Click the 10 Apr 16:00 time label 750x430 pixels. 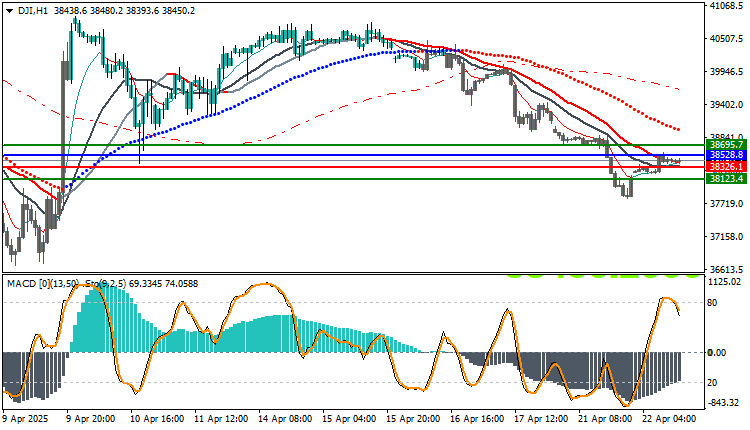[157, 419]
